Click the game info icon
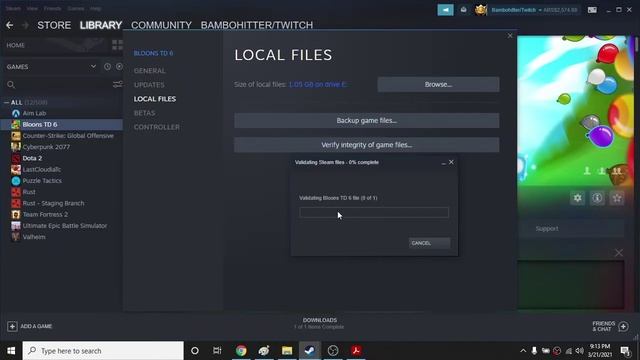 coord(597,198)
